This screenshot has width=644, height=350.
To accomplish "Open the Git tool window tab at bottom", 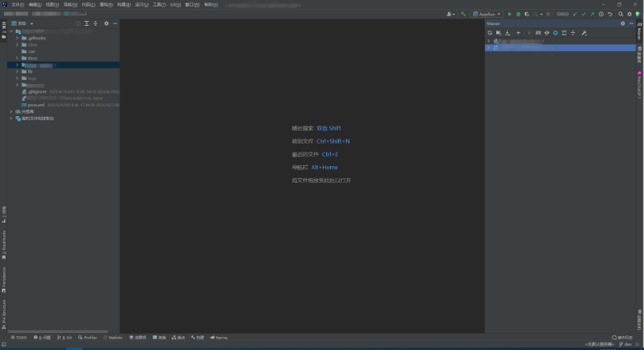I will tap(65, 337).
